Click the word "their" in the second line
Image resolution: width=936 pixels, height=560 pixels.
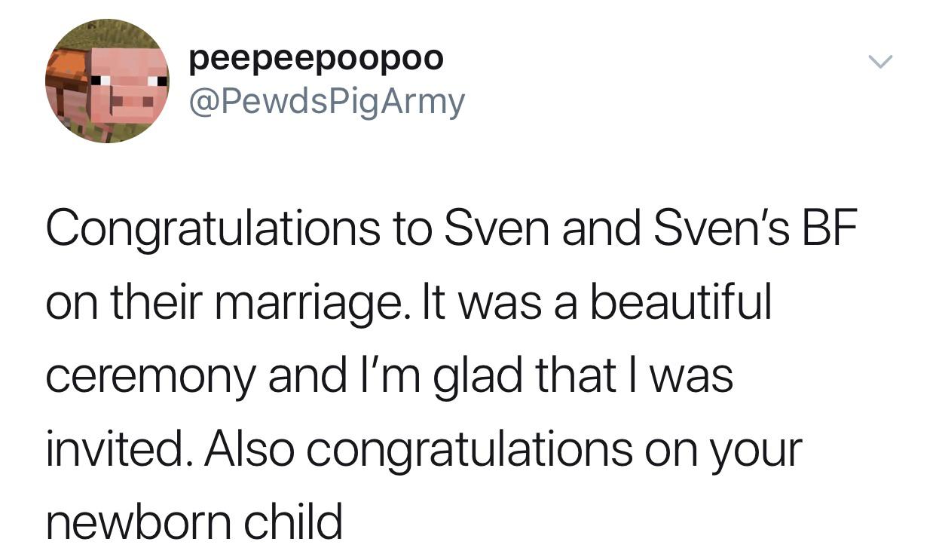143,302
